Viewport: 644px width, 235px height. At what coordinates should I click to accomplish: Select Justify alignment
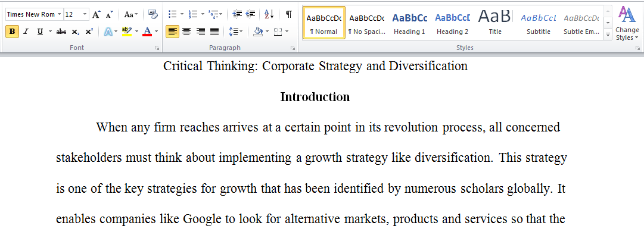pos(214,32)
